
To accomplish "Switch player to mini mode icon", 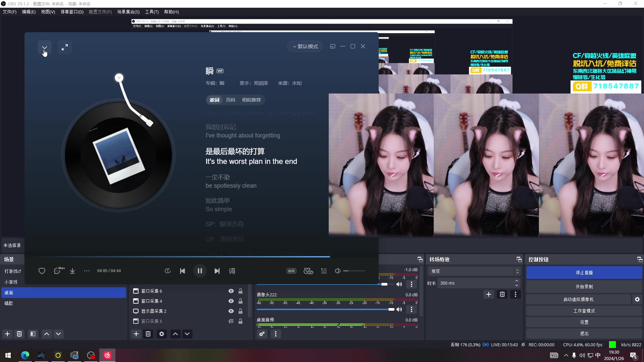I will 333,47.
